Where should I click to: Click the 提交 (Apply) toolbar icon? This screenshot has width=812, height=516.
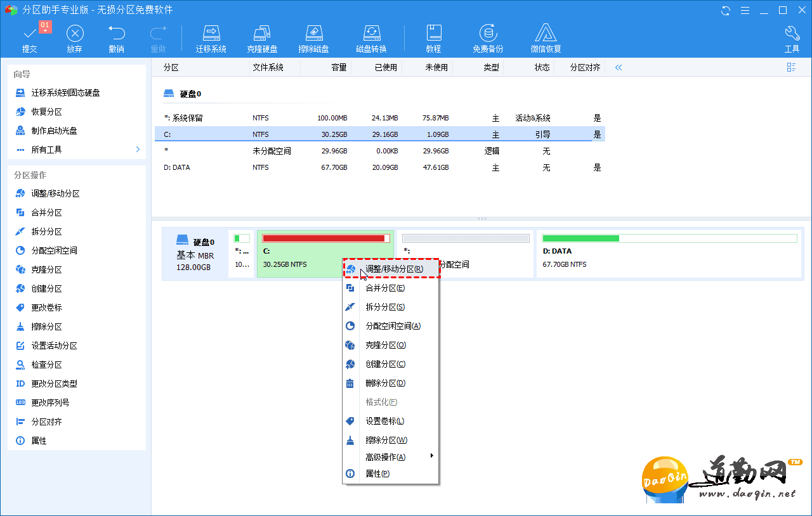point(30,39)
